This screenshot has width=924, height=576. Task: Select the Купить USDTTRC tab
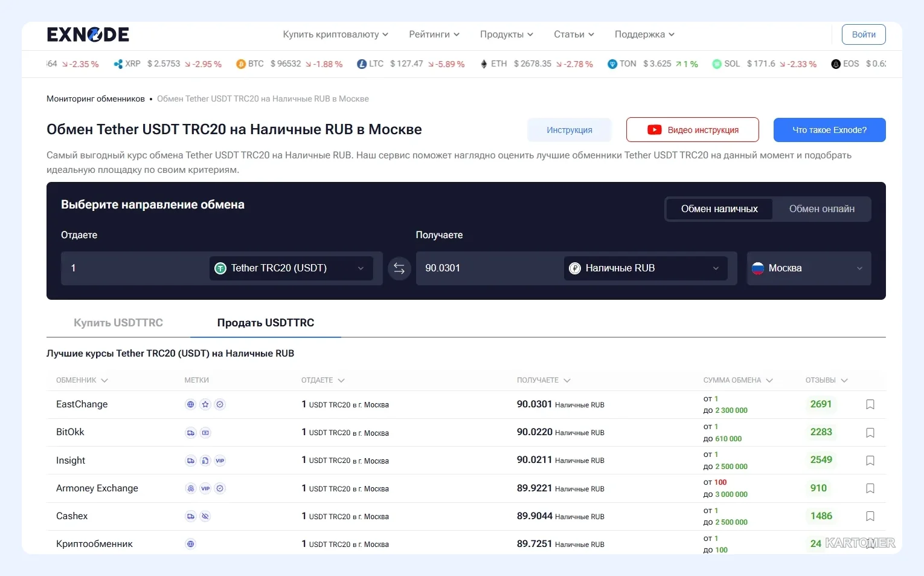click(x=118, y=323)
